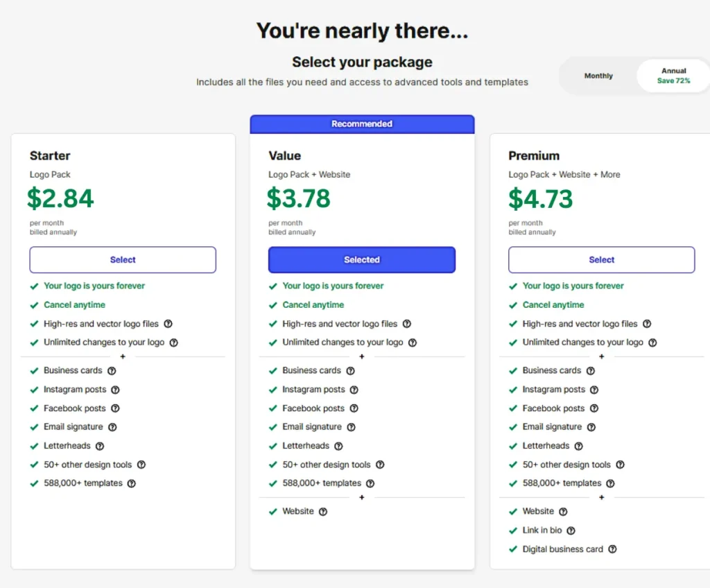710x588 pixels.
Task: Click Starter Letterheads info icon
Action: tap(100, 446)
